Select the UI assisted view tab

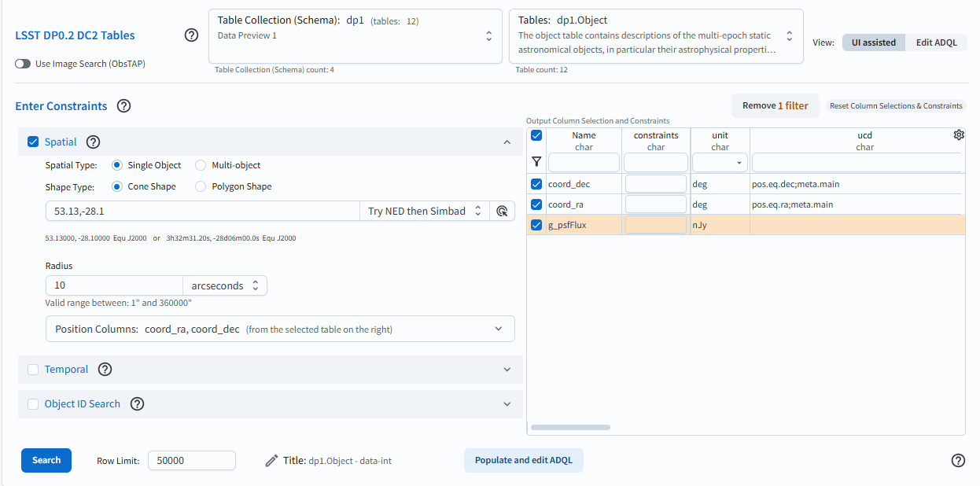click(x=873, y=42)
